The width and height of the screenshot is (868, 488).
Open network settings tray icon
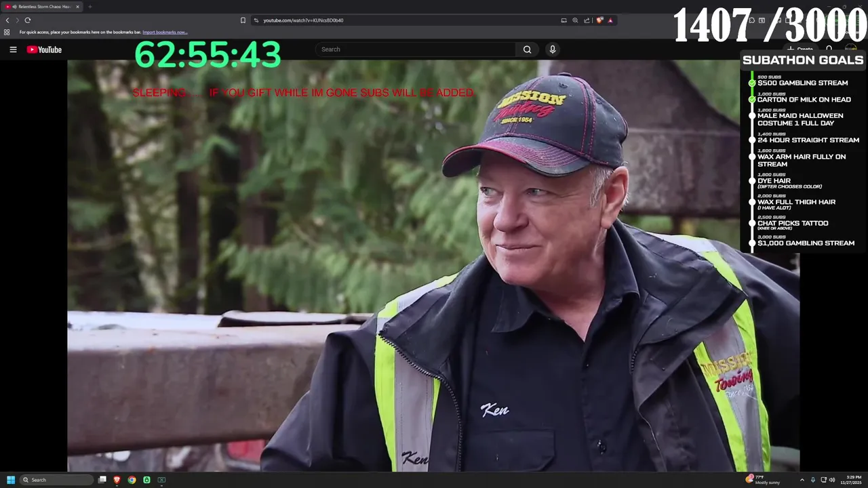point(824,480)
